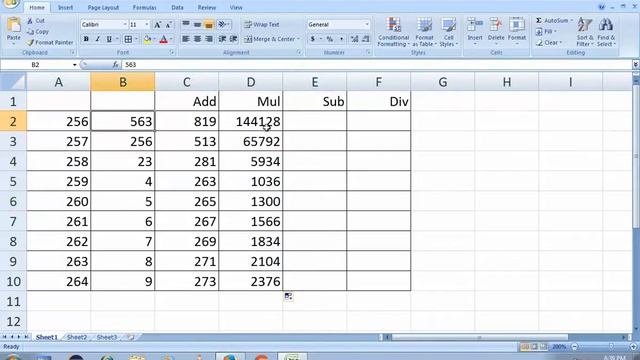This screenshot has height=360, width=640.
Task: Open the Font dialog launcher
Action: click(172, 53)
